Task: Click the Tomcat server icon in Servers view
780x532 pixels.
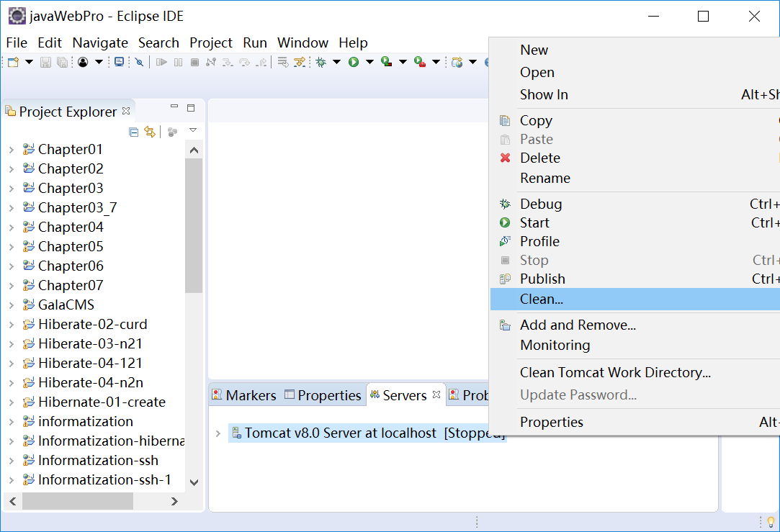Action: [237, 433]
